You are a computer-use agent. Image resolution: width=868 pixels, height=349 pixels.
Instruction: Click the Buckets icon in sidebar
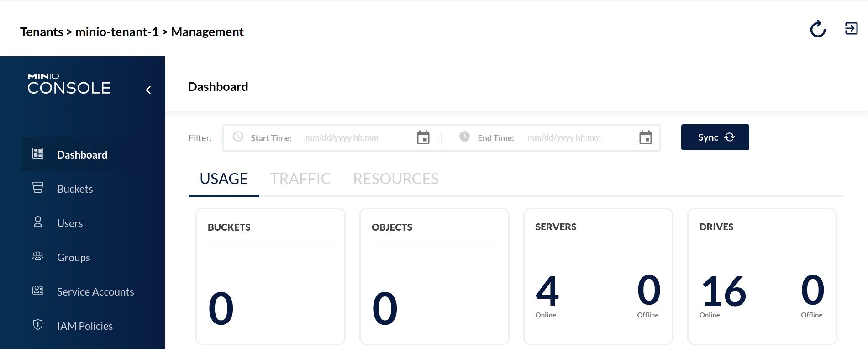(38, 188)
